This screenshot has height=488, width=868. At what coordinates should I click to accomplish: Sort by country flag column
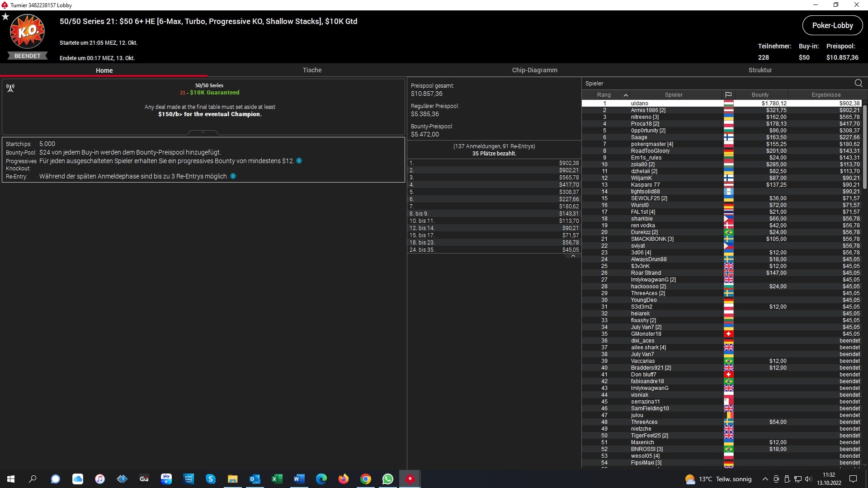tap(728, 95)
